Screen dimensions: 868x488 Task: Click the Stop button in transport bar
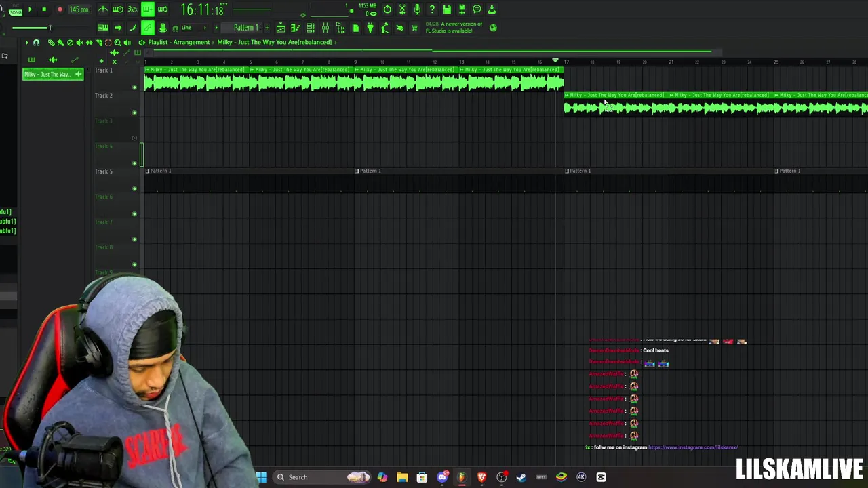(44, 9)
